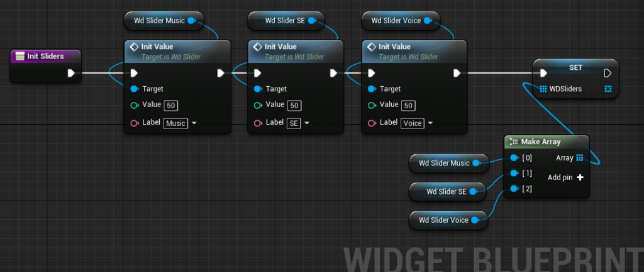This screenshot has height=272, width=644.
Task: Click Music Init Value Target pin
Action: [135, 89]
